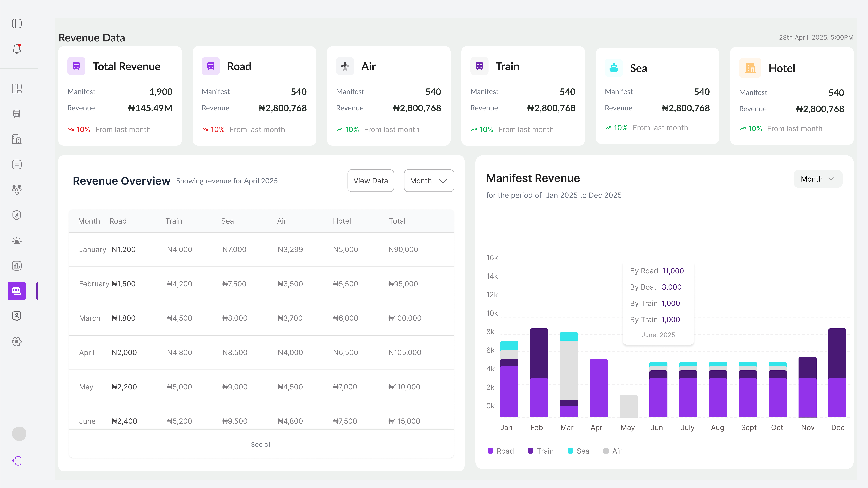Toggle the sidebar panel icon
The width and height of the screenshot is (868, 488).
click(16, 24)
